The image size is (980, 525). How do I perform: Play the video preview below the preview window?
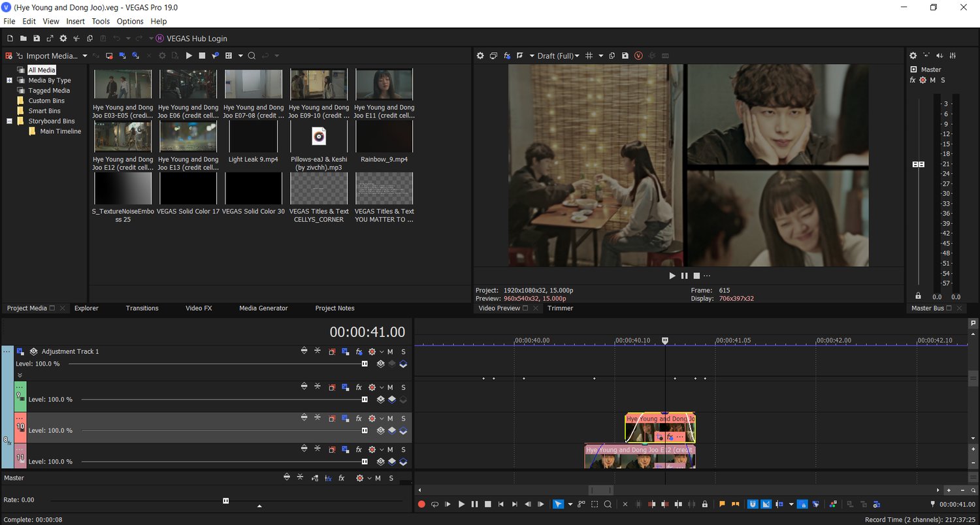672,276
